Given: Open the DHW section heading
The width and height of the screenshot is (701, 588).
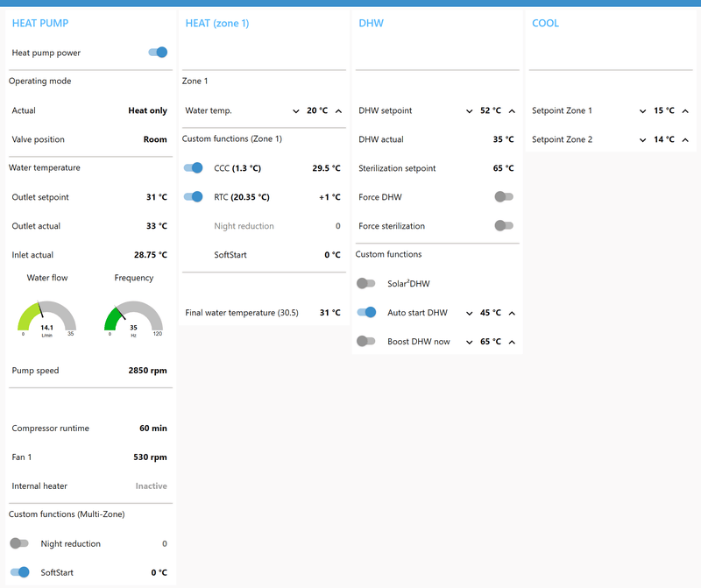Looking at the screenshot, I should [x=371, y=24].
